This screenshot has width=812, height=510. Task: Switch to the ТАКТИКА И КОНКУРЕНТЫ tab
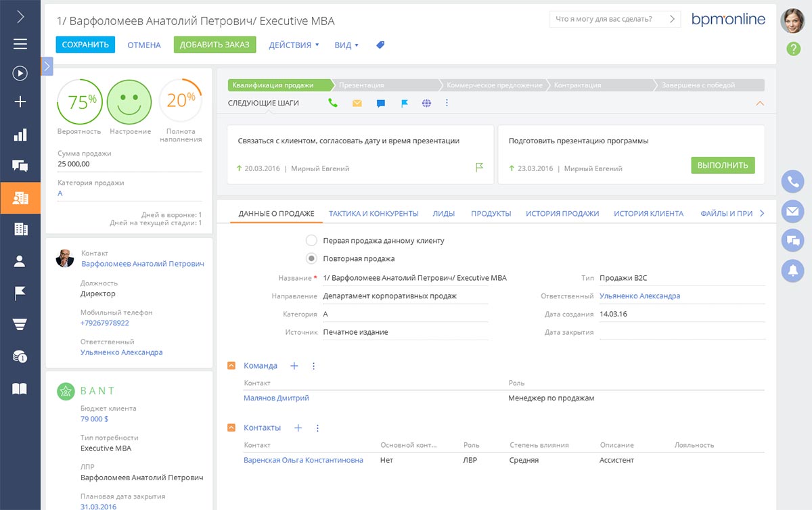click(374, 214)
